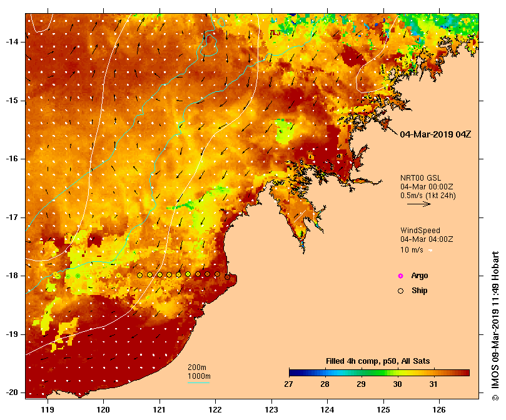
Task: Click longitude axis label '124'
Action: [x=327, y=410]
